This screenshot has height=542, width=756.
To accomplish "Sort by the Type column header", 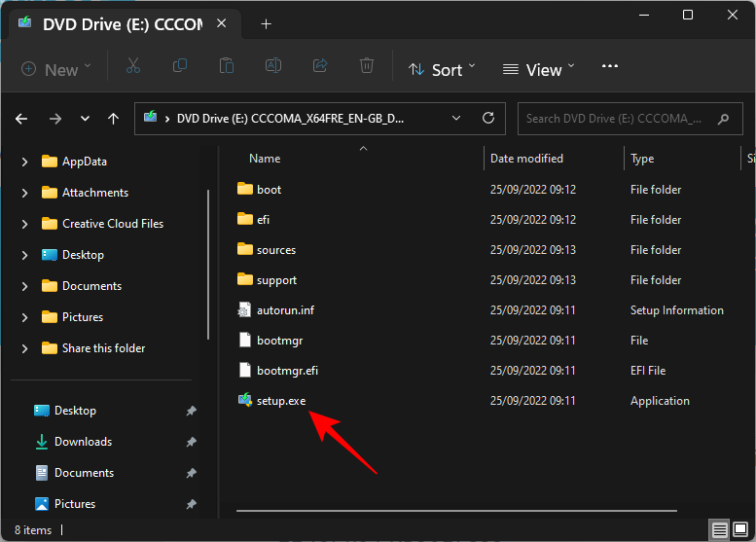I will click(x=642, y=159).
